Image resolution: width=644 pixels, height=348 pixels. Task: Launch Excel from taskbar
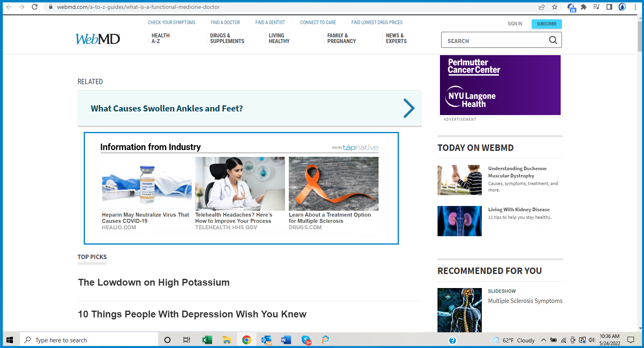point(207,340)
